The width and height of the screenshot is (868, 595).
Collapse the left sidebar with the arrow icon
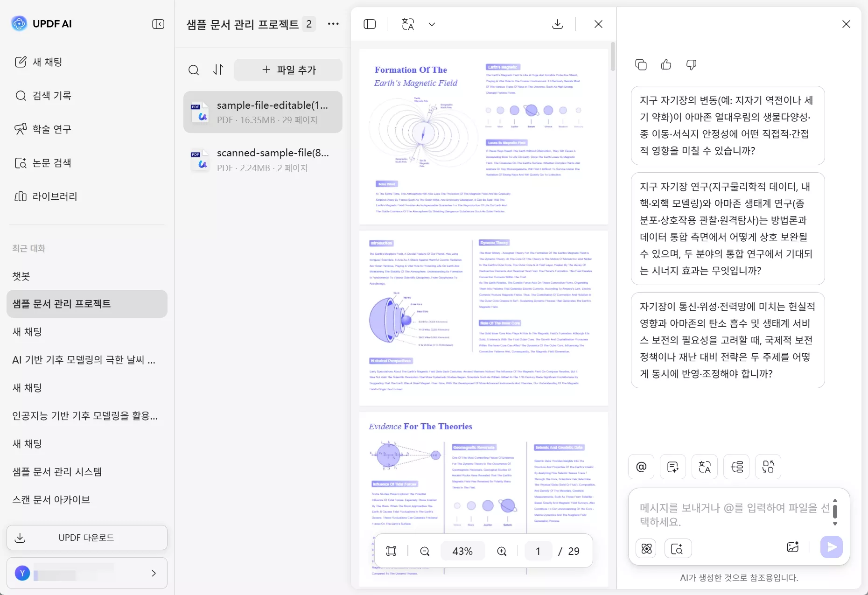[158, 24]
